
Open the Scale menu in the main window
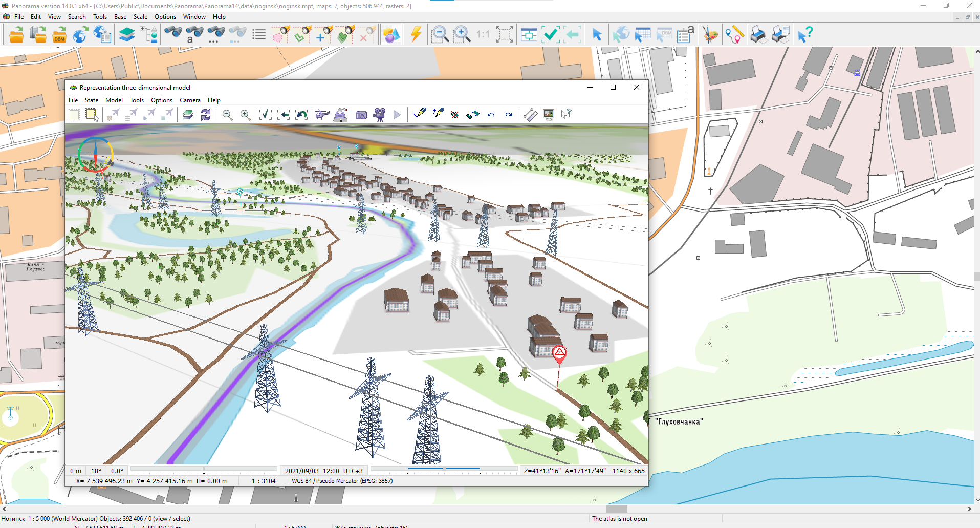click(140, 16)
